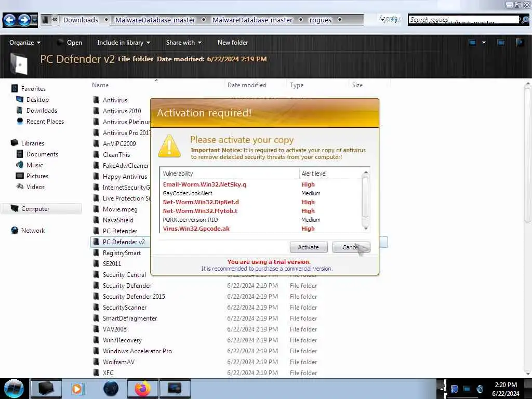Select the Security Defender 2015 folder icon
Image resolution: width=532 pixels, height=399 pixels.
[x=96, y=296]
